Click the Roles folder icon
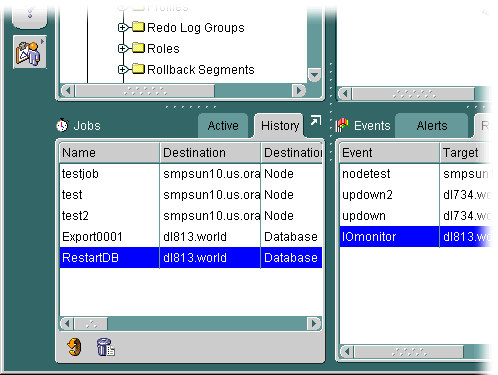The height and width of the screenshot is (375, 498). pyautogui.click(x=138, y=48)
